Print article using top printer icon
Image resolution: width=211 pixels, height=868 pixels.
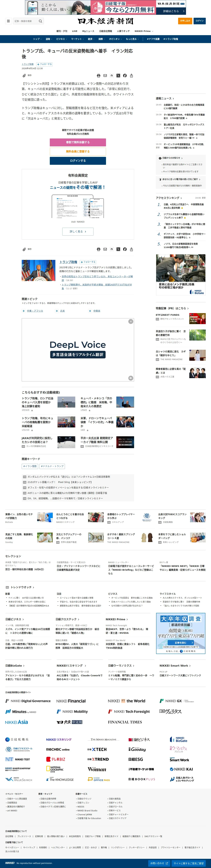98,75
